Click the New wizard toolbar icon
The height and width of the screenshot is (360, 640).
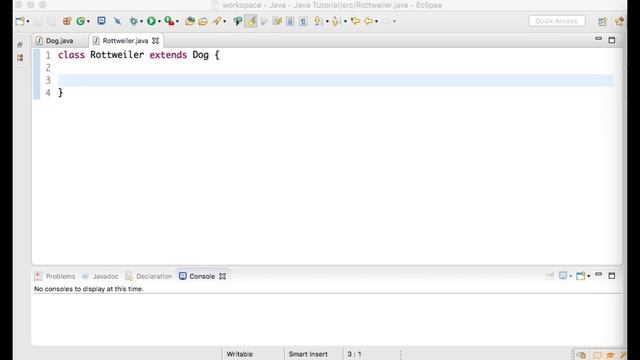(x=20, y=21)
